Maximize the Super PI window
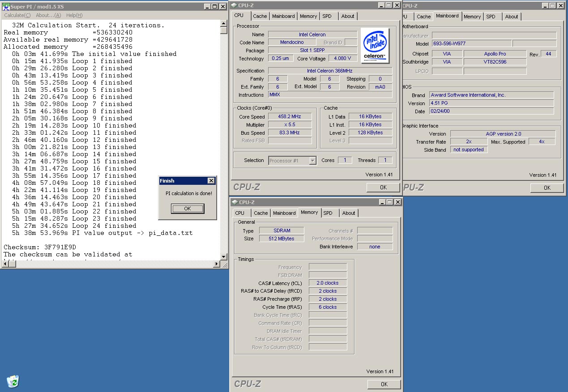The height and width of the screenshot is (392, 568). [x=214, y=6]
